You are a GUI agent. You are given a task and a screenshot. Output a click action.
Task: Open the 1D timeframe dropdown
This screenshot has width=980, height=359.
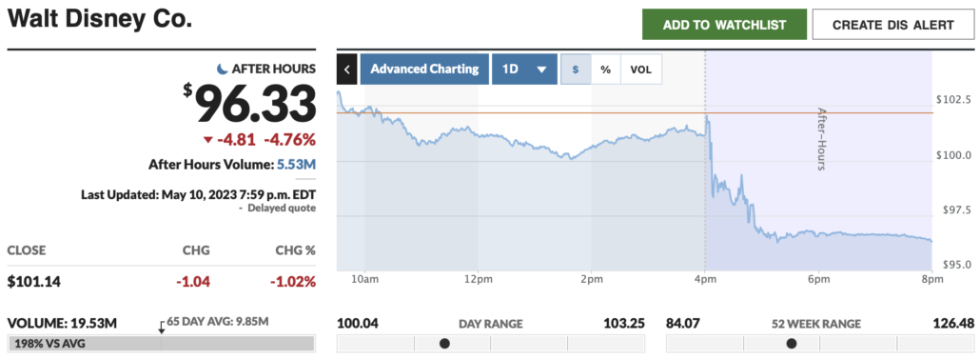[x=524, y=69]
